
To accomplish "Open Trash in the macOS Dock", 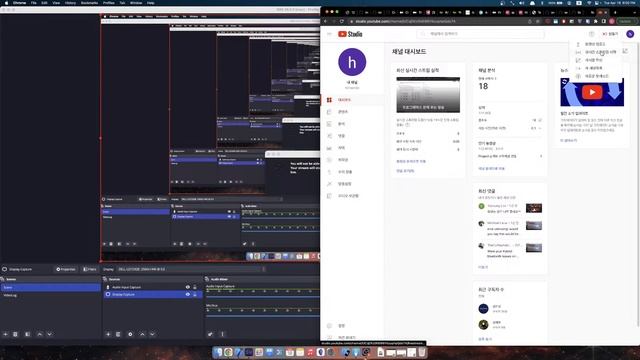I will pyautogui.click(x=422, y=352).
